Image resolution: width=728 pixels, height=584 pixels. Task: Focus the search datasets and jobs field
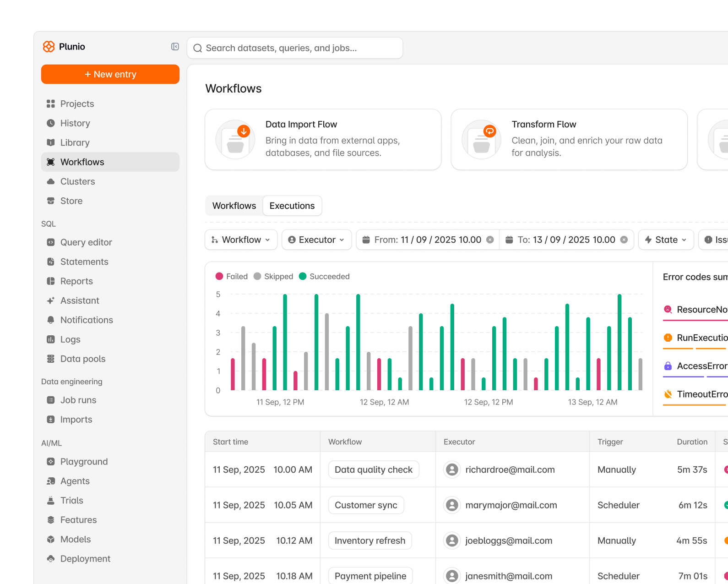click(x=295, y=48)
